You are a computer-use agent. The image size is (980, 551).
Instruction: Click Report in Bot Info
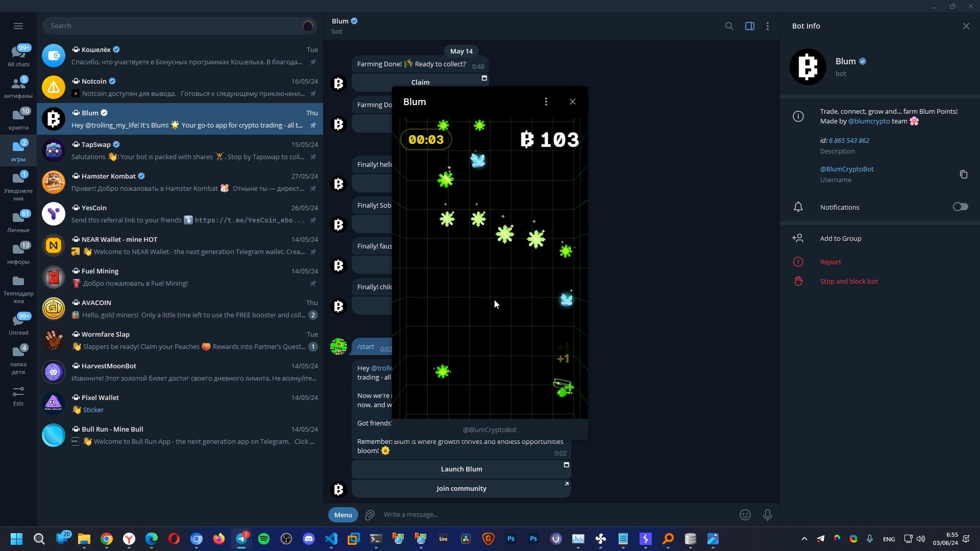click(x=830, y=262)
